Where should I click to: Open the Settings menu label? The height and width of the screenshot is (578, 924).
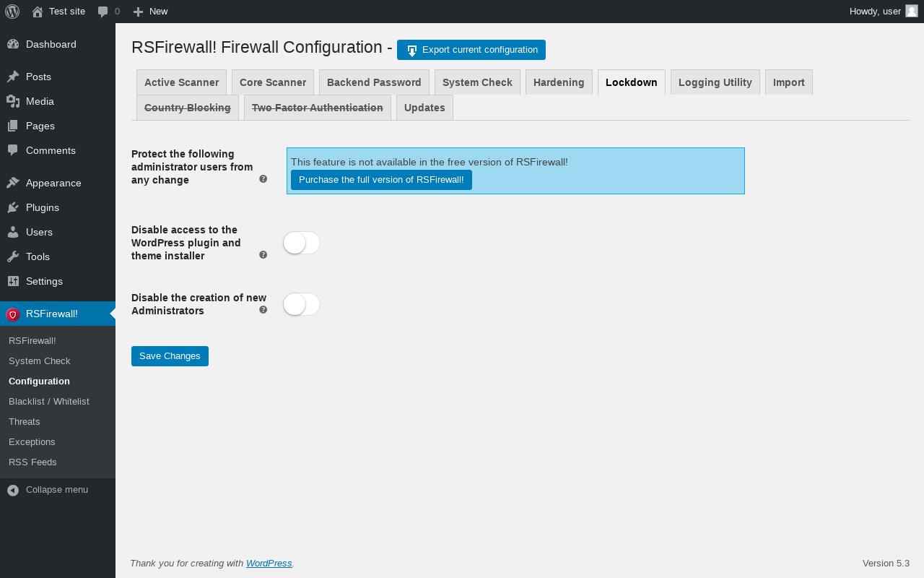click(45, 281)
